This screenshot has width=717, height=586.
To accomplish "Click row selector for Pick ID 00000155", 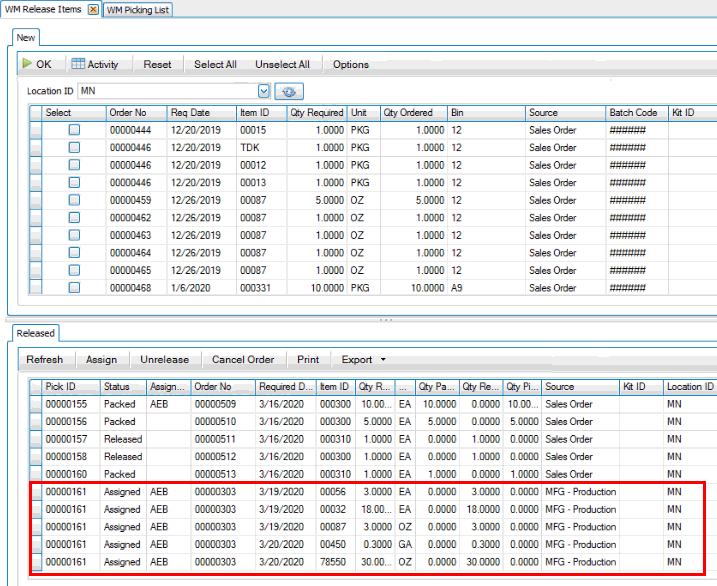I will [x=36, y=404].
